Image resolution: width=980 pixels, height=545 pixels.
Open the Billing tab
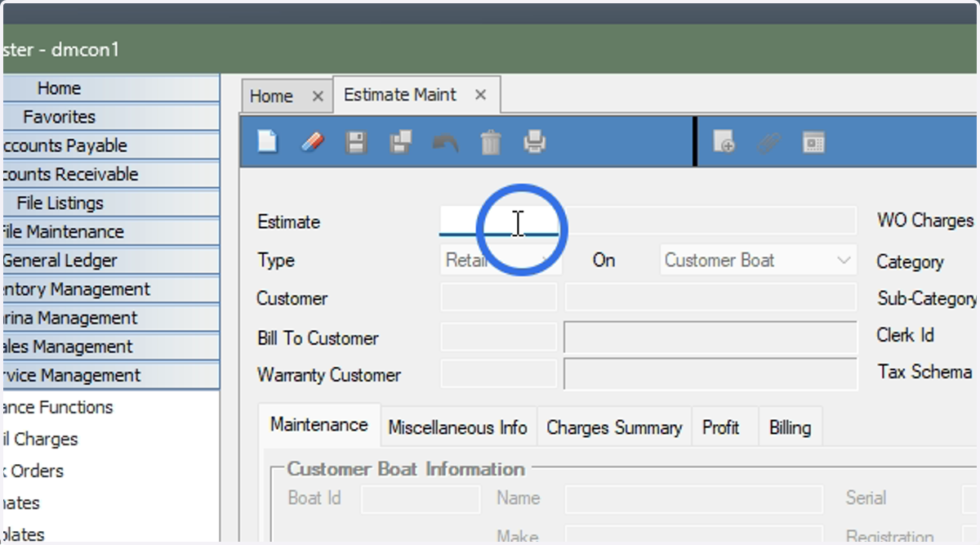coord(790,427)
